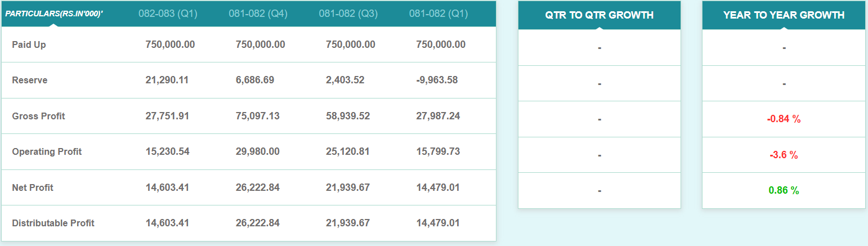868x246 pixels.
Task: Click the YEAR TO YEAR GROWTH header
Action: pos(784,15)
